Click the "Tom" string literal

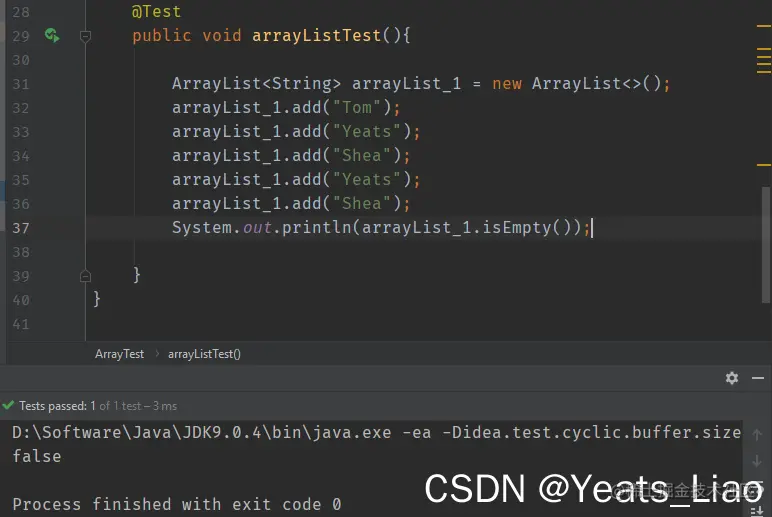[x=357, y=107]
